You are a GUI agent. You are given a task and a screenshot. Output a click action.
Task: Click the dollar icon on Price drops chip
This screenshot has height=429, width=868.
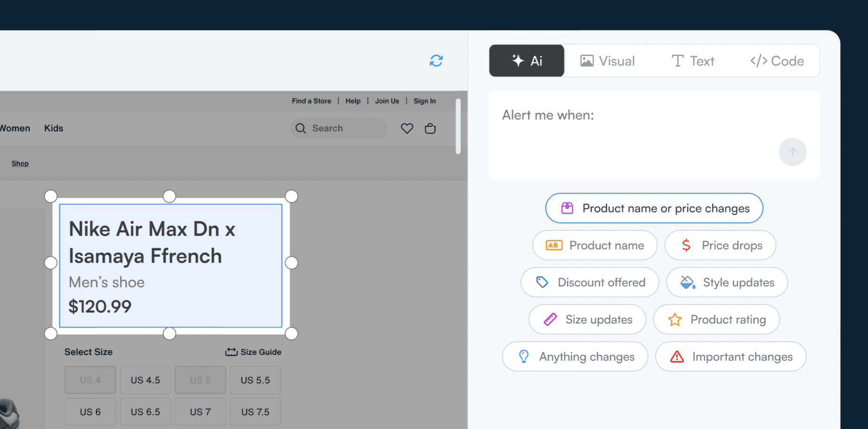coord(687,245)
